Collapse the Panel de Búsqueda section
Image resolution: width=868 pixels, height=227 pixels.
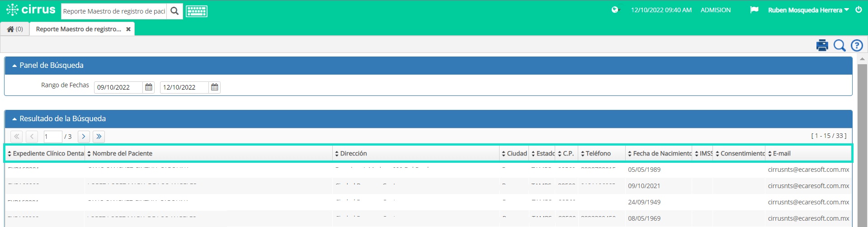[14, 66]
